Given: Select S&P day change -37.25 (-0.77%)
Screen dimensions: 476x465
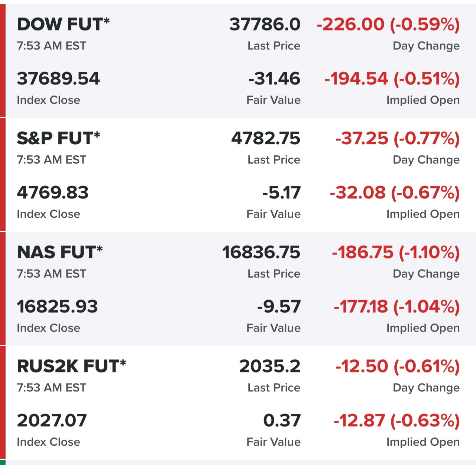Looking at the screenshot, I should click(x=398, y=138).
